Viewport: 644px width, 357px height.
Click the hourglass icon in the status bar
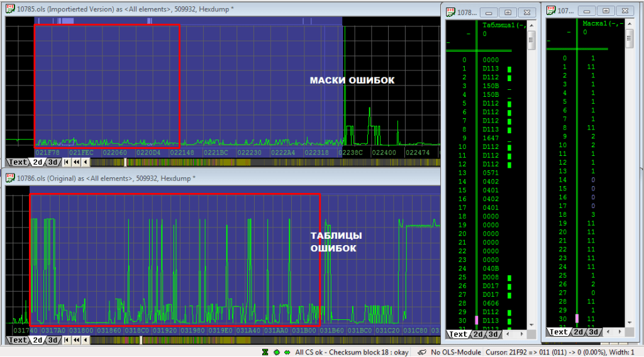265,352
